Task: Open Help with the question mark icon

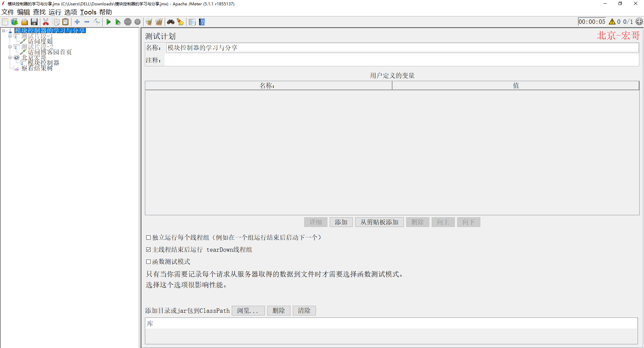Action: tap(202, 22)
